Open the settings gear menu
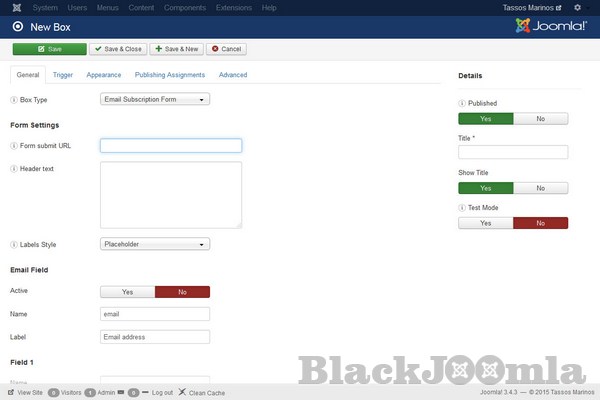Screen dimensions: 600x400 pyautogui.click(x=577, y=8)
